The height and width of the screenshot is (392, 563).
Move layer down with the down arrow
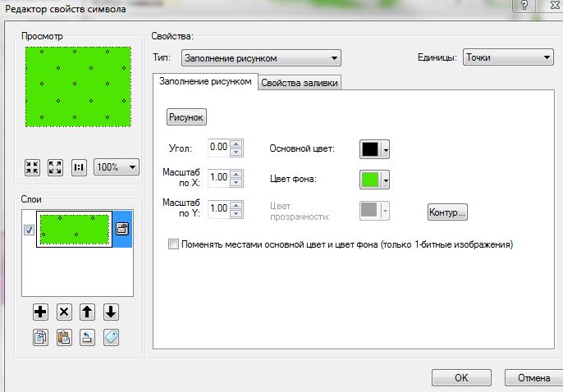pos(111,312)
